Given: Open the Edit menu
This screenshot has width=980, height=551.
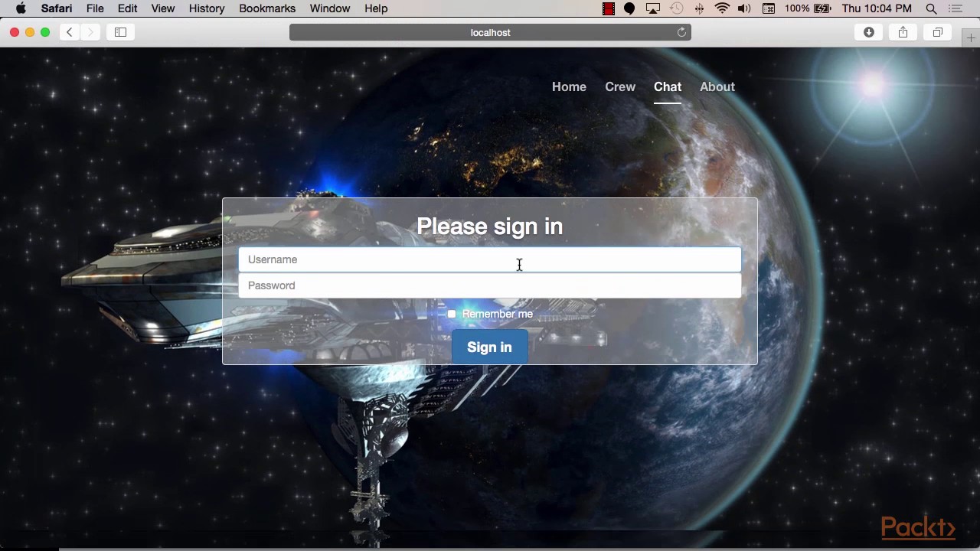Looking at the screenshot, I should click(x=128, y=8).
